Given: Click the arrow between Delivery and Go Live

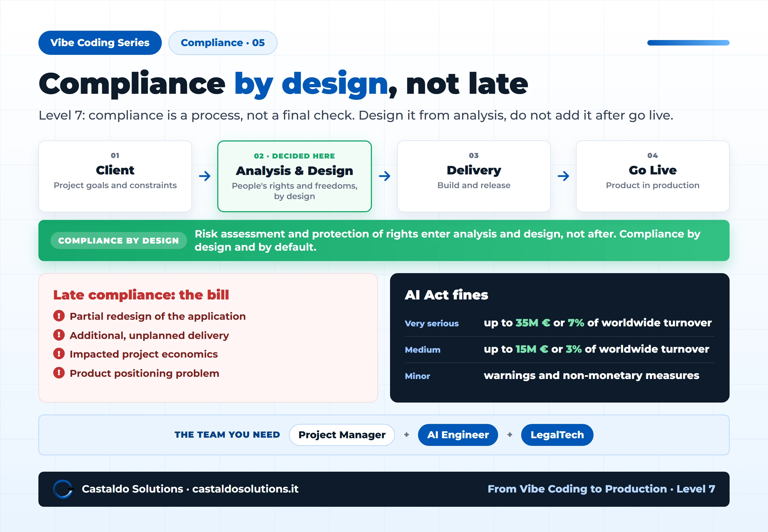Looking at the screenshot, I should tap(563, 176).
